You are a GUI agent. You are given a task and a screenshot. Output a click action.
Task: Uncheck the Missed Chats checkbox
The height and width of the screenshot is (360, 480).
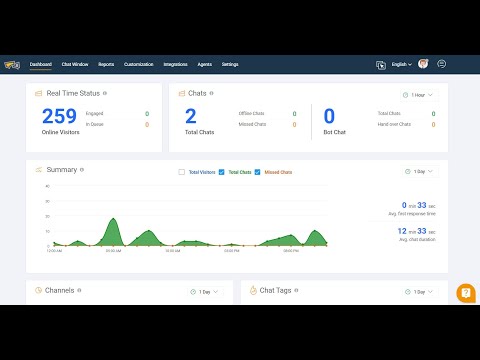pos(257,172)
